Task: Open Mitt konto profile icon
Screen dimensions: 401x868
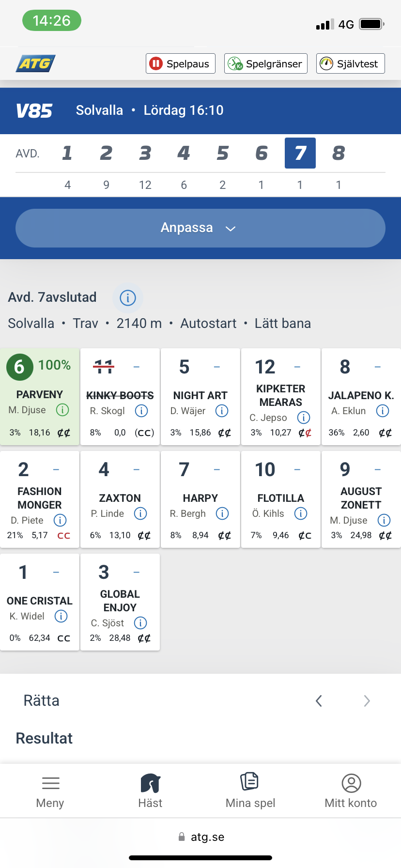Action: (351, 783)
